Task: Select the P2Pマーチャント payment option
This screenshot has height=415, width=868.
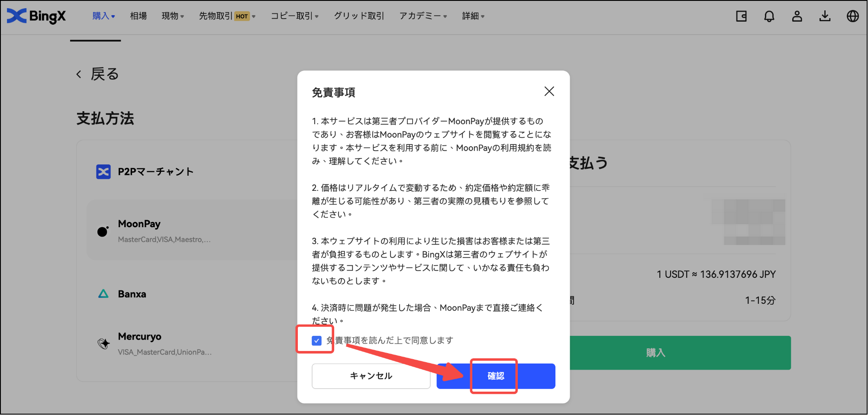Action: tap(193, 172)
